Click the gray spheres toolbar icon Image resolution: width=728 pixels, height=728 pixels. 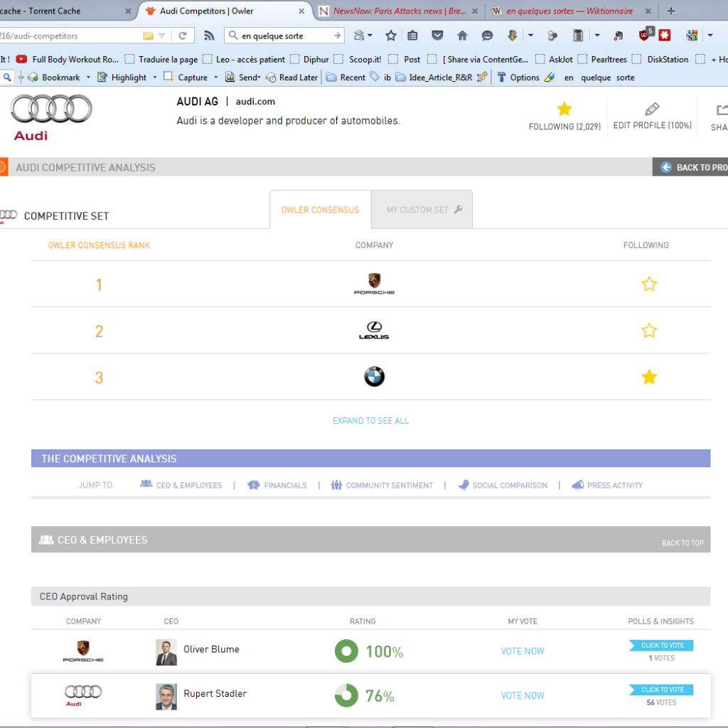click(x=552, y=36)
